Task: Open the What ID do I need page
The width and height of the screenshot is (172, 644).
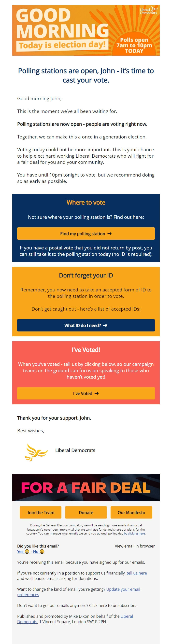Action: tap(86, 326)
